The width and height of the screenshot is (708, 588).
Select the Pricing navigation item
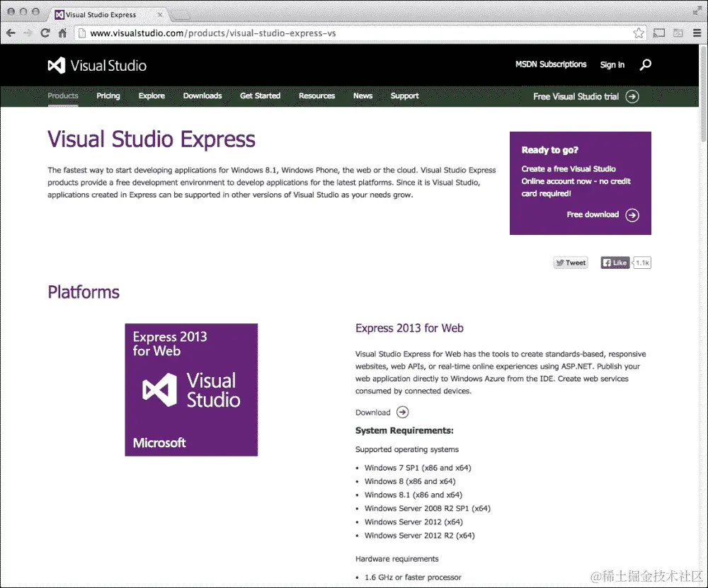click(108, 96)
